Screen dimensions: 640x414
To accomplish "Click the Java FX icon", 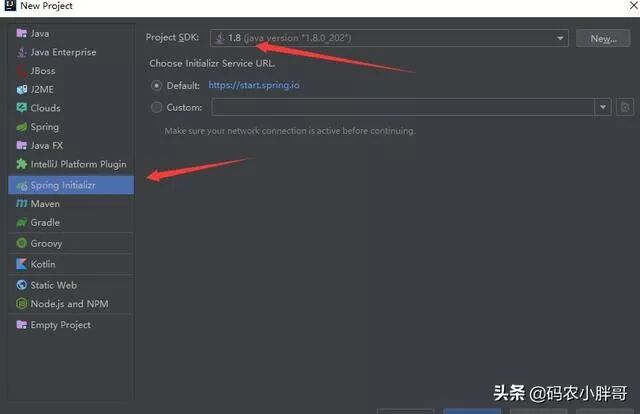I will pos(21,145).
